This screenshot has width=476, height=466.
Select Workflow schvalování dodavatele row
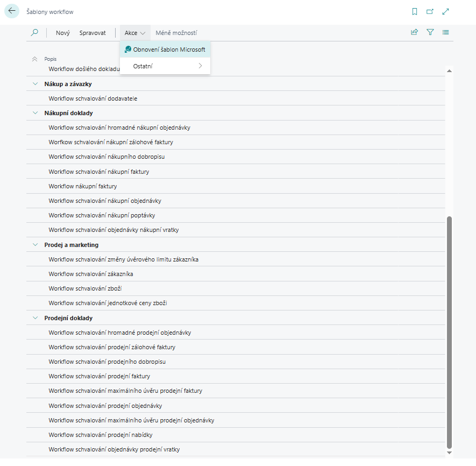pyautogui.click(x=236, y=98)
